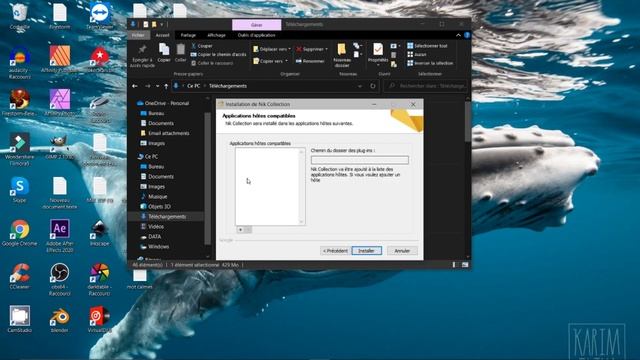Screen dimensions: 640x360
Task: Click the < Précédent button
Action: (x=335, y=251)
